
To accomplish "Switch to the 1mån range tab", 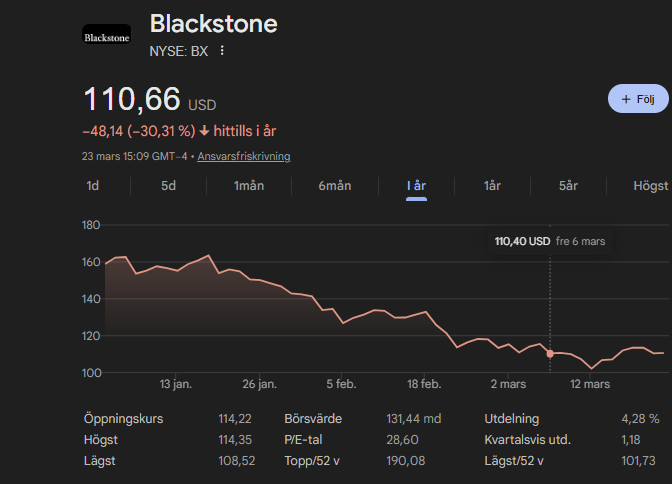I will 249,186.
